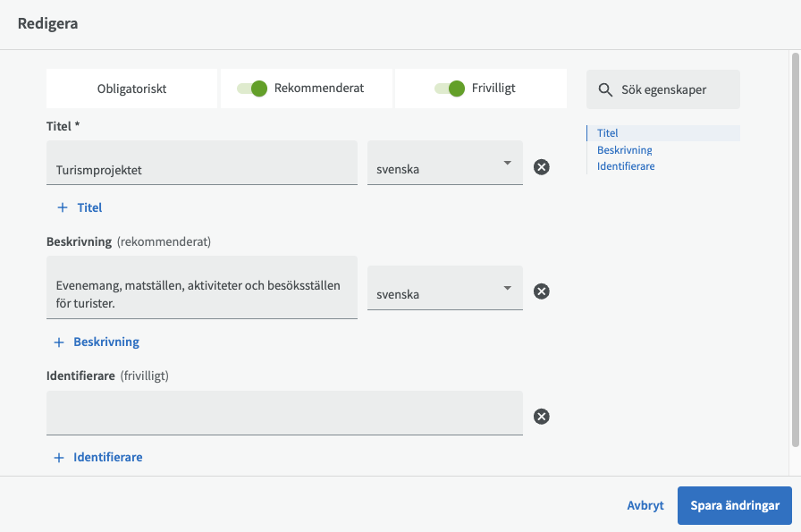801x532 pixels.
Task: Click the plus icon beside Identifierare
Action: (x=60, y=457)
